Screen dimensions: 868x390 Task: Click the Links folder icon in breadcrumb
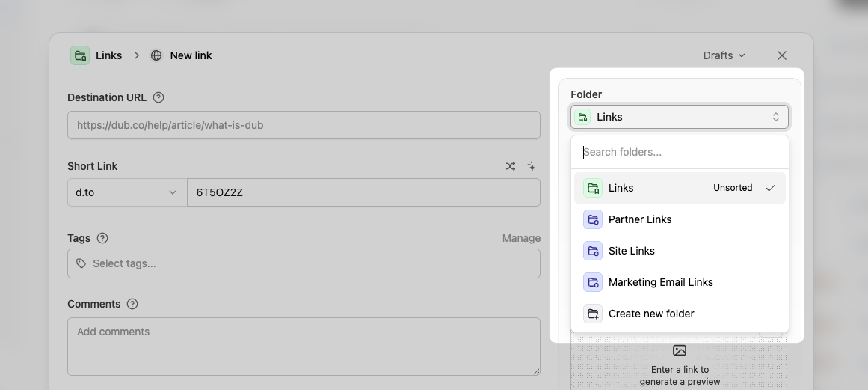pyautogui.click(x=80, y=55)
